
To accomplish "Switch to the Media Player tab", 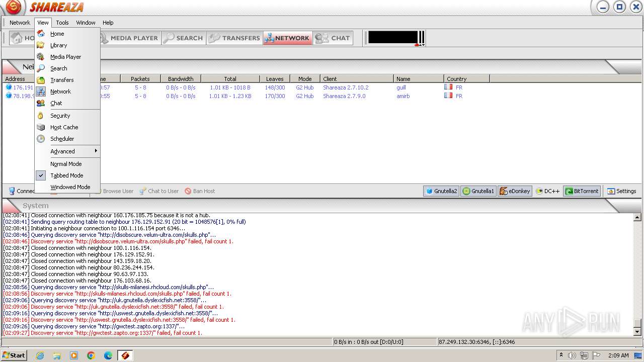I will pos(130,38).
